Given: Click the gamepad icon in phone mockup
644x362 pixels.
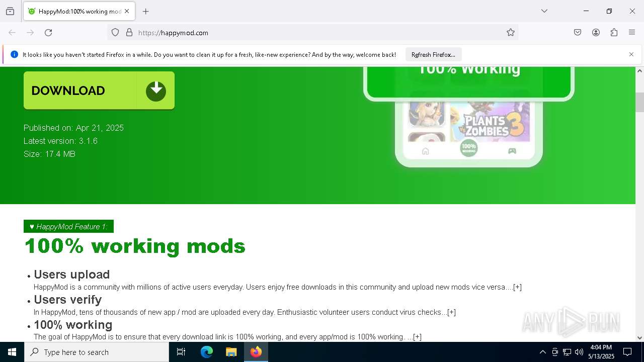Looking at the screenshot, I should 512,151.
